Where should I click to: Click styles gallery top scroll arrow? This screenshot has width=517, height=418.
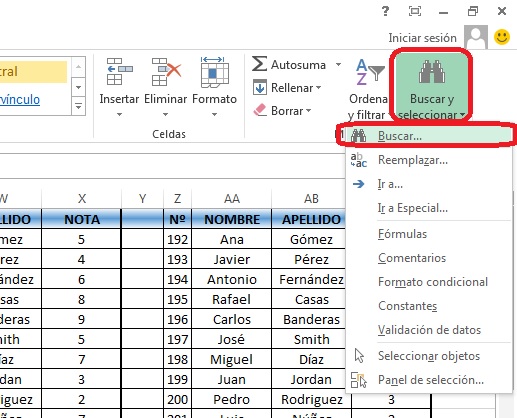click(78, 67)
